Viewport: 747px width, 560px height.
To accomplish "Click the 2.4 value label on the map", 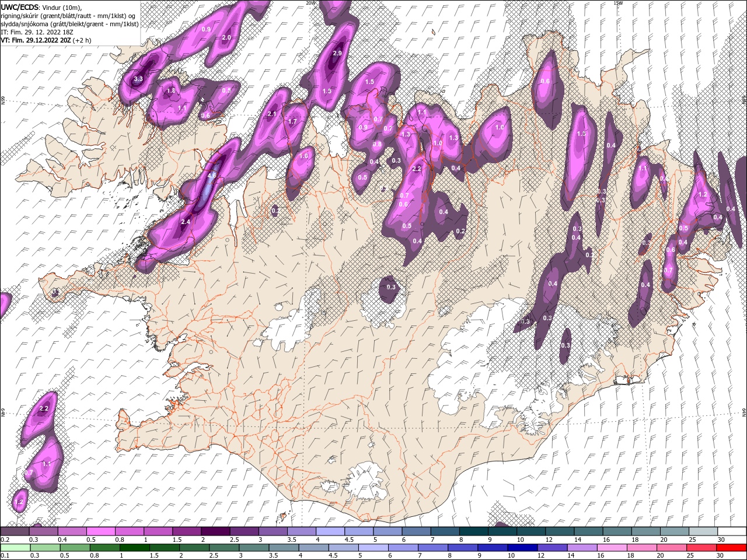I will point(186,222).
